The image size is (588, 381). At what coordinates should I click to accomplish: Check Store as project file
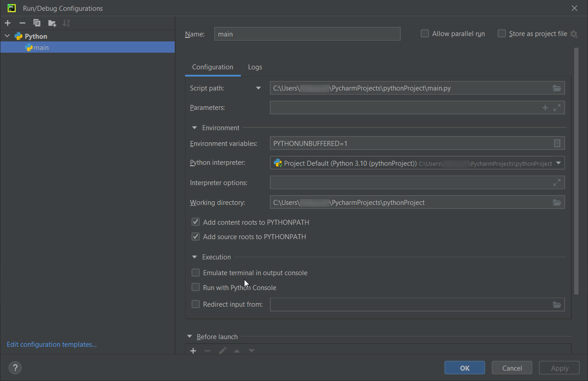click(x=502, y=34)
